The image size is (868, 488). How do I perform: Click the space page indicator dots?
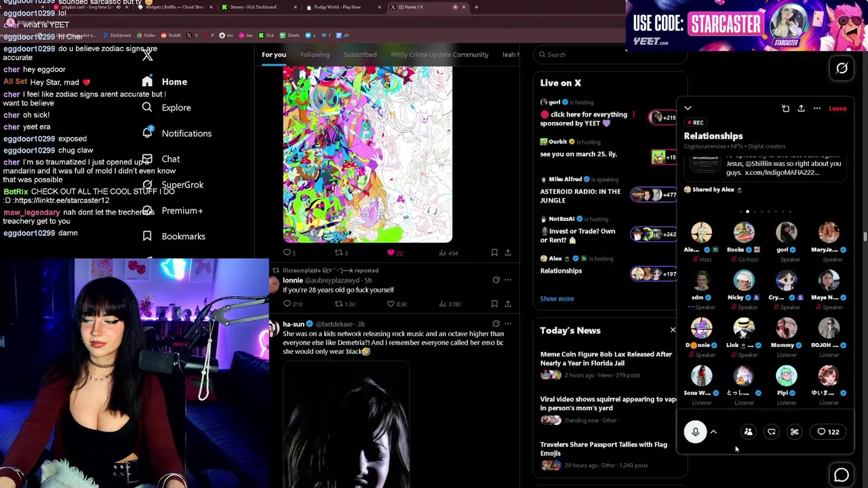[x=765, y=212]
